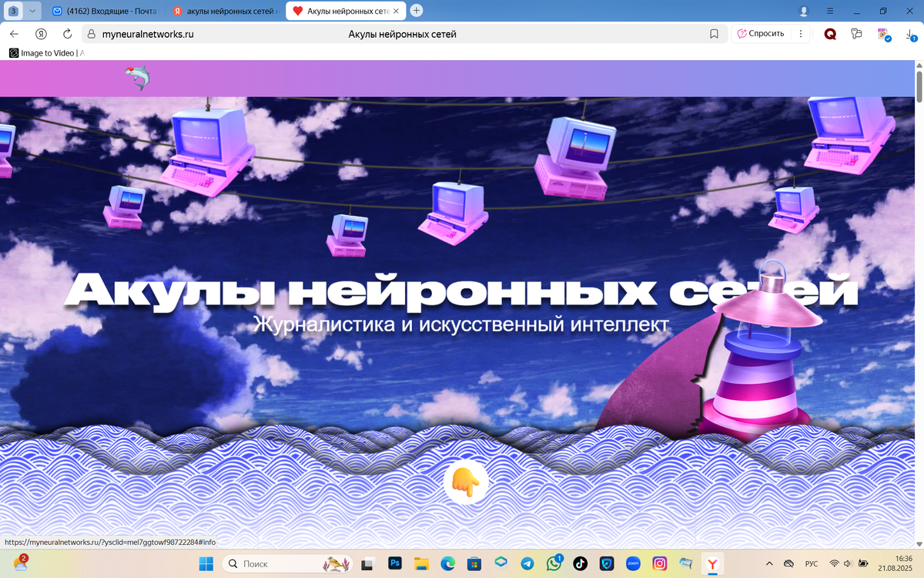
Task: Open the browser hamburger menu
Action: click(x=829, y=12)
